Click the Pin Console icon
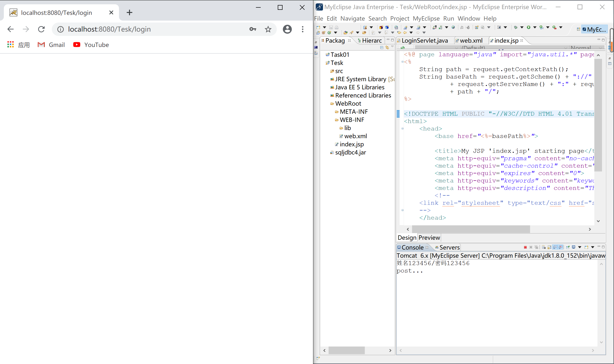Screen dimensions: 614x364 pos(568,247)
